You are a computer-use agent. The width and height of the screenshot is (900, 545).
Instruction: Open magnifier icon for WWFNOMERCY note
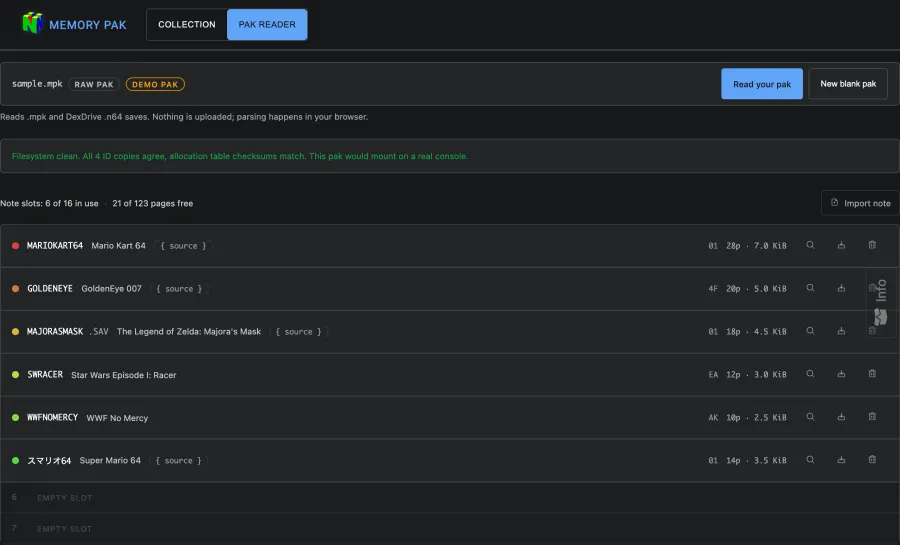tap(810, 417)
